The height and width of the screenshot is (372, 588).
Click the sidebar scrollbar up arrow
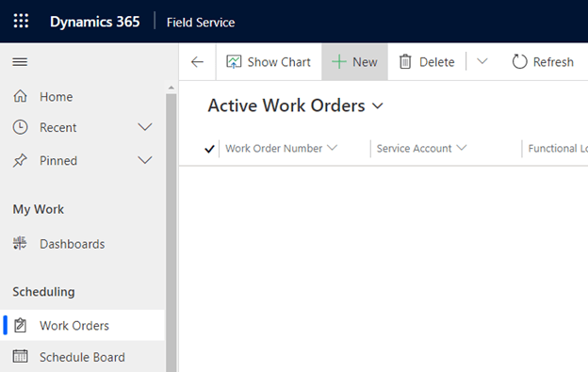tap(171, 88)
